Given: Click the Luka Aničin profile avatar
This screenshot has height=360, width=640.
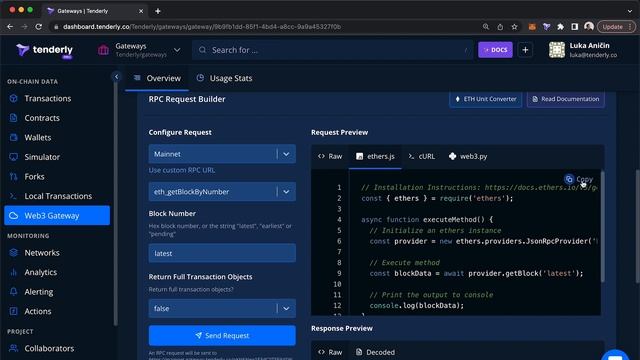Looking at the screenshot, I should pos(557,50).
